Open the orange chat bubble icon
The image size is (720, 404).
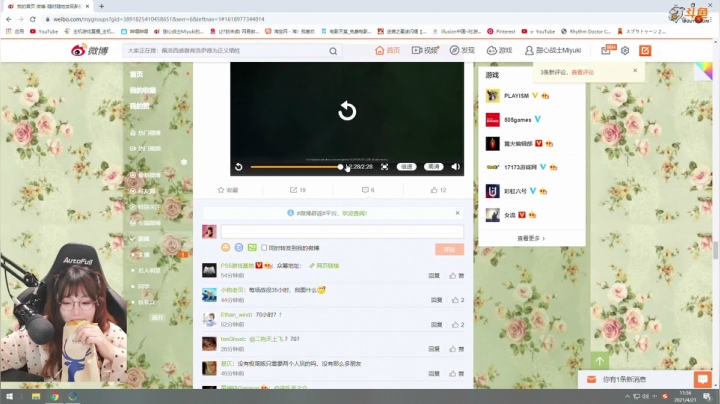[x=703, y=379]
